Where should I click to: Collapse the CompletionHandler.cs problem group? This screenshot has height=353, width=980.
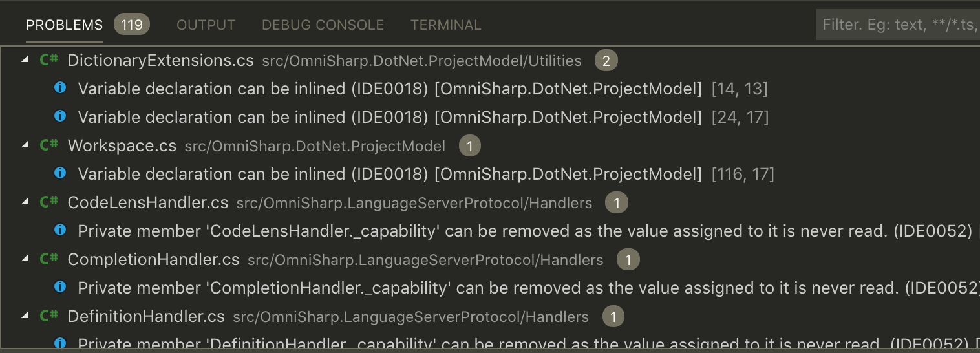pos(25,259)
